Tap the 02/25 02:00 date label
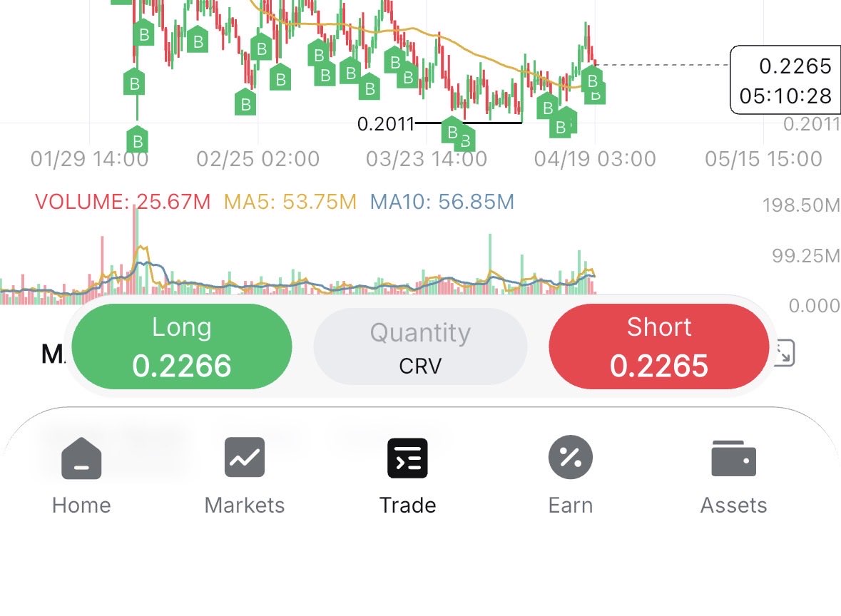Screen dimensions: 841x616 tap(258, 159)
